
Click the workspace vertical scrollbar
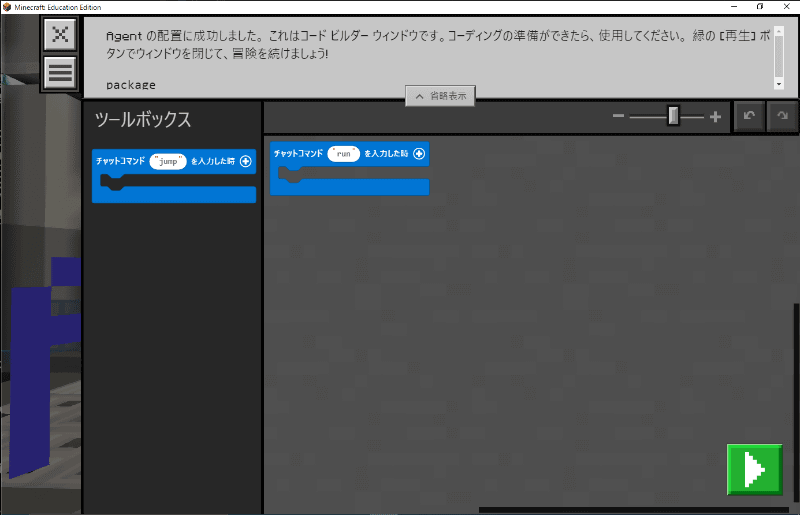[x=796, y=403]
